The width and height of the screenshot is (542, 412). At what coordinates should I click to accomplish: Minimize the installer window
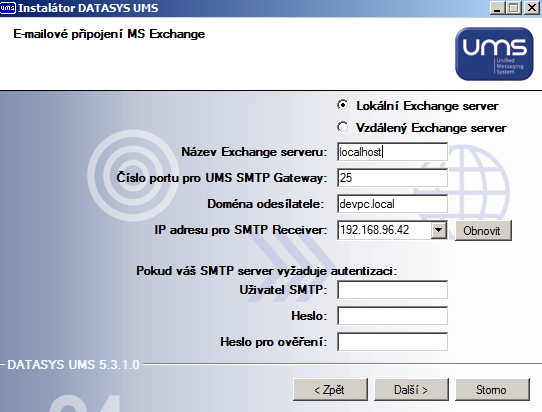tap(497, 8)
